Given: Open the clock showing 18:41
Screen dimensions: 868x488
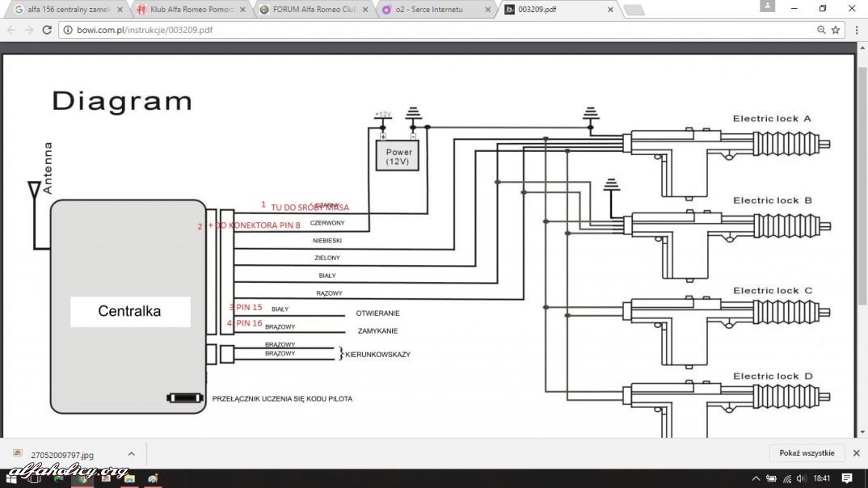Looking at the screenshot, I should click(822, 478).
